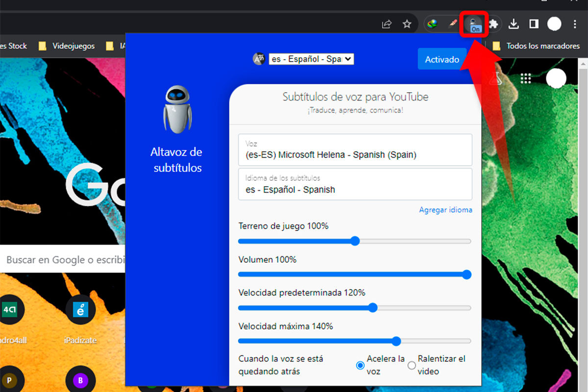Click the Cuando la voz se está quedando atrás text

point(281,365)
